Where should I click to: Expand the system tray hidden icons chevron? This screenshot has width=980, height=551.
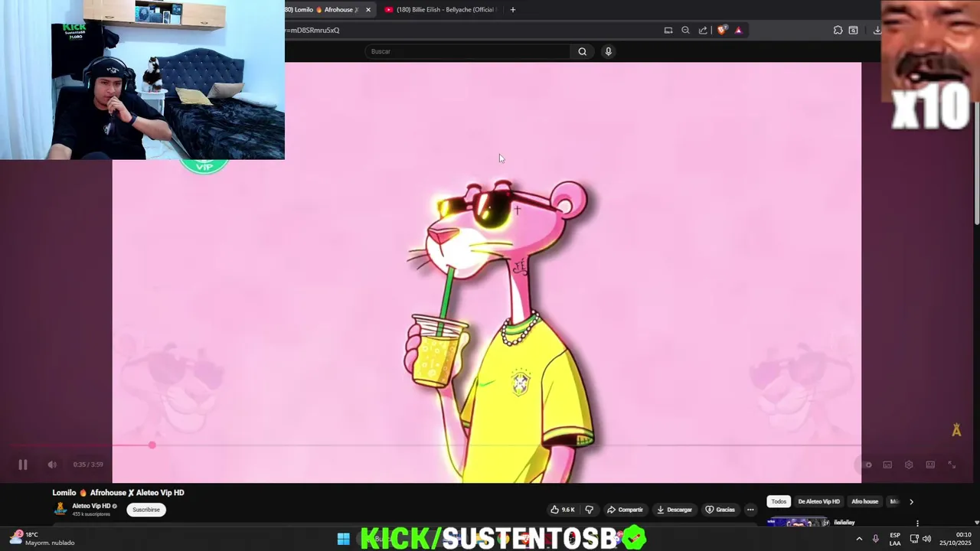(x=859, y=539)
